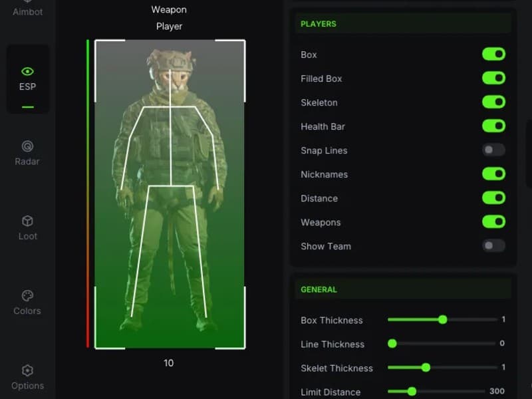Disable the Health Bar toggle
Viewport: 532px width, 399px height.
point(493,126)
